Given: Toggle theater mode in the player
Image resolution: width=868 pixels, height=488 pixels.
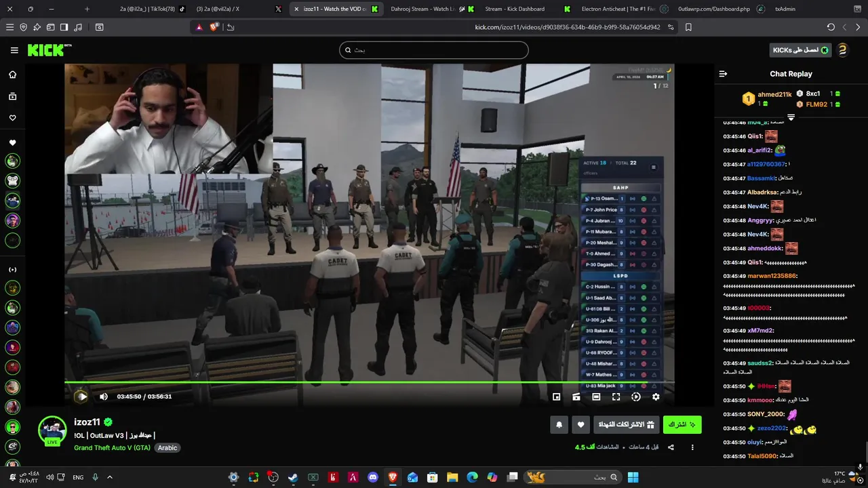Looking at the screenshot, I should [596, 396].
